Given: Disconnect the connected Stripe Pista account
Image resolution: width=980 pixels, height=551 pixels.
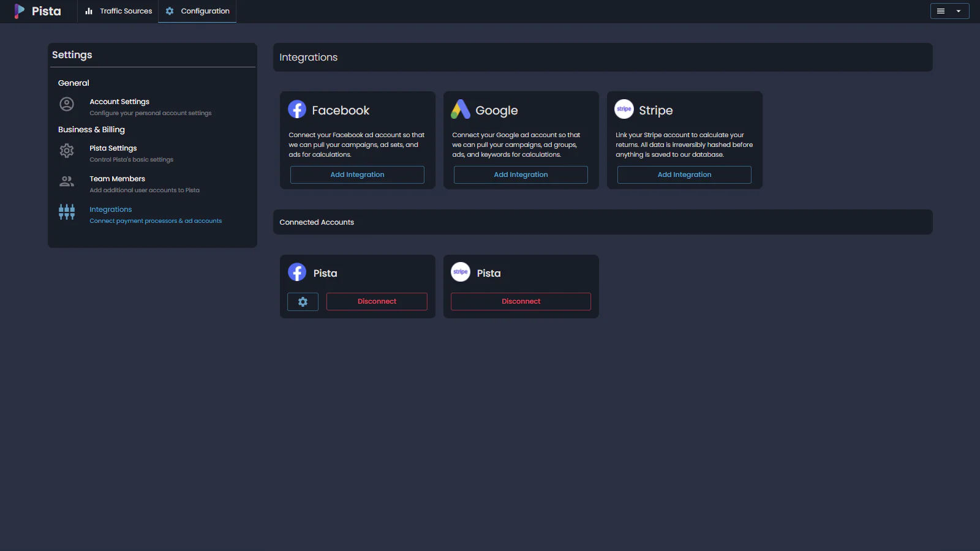Looking at the screenshot, I should pyautogui.click(x=521, y=301).
